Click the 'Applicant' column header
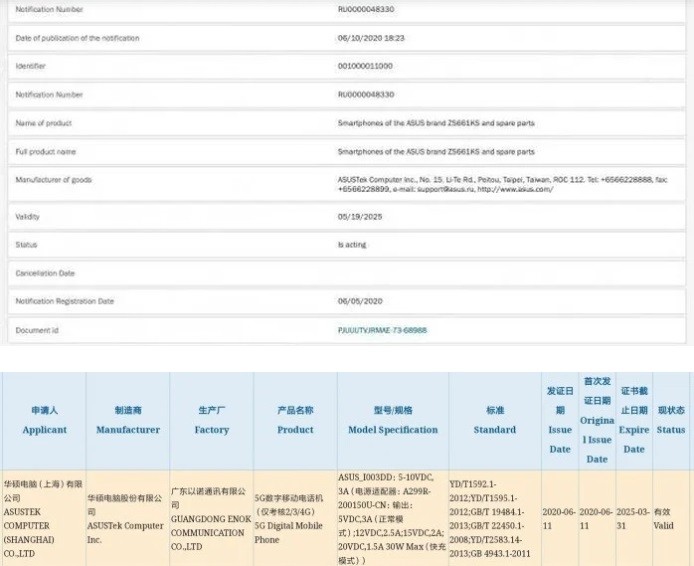The image size is (694, 566). [44, 420]
